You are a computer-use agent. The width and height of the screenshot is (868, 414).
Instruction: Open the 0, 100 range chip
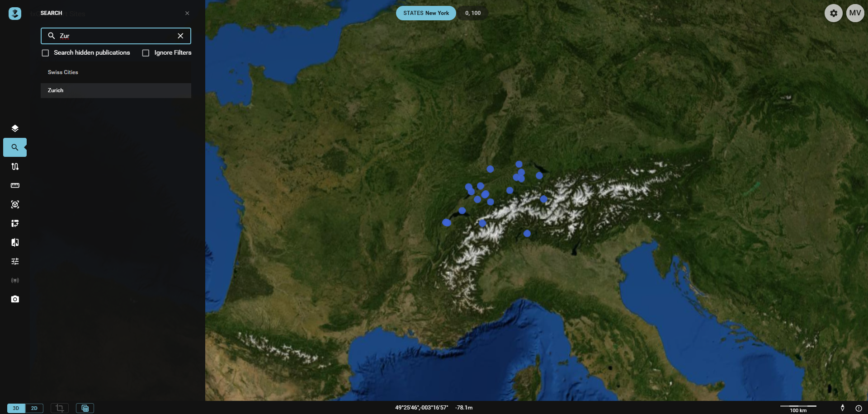pos(472,13)
